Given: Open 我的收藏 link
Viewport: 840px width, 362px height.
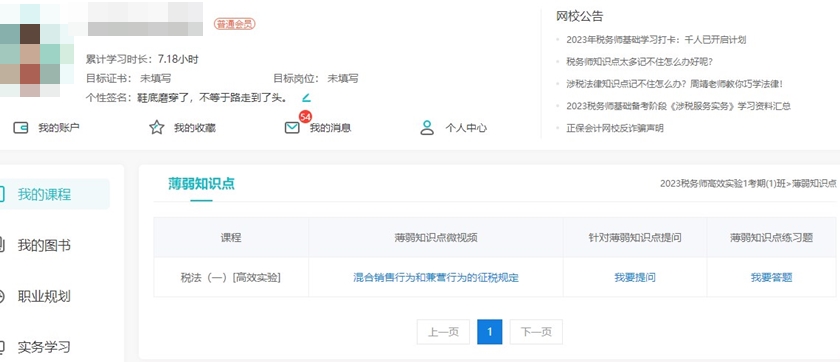Looking at the screenshot, I should coord(195,128).
